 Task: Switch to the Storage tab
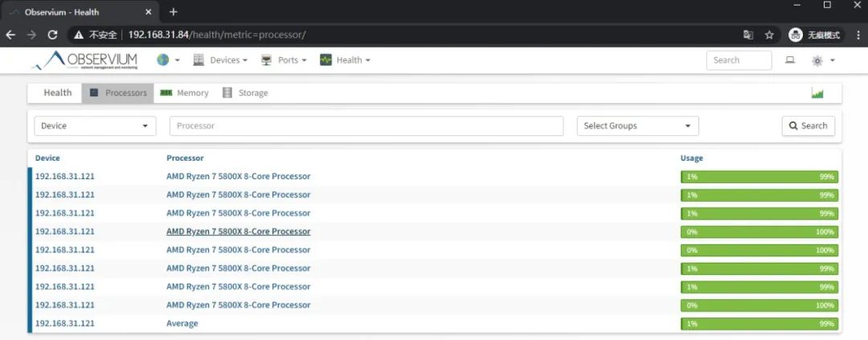[x=245, y=93]
